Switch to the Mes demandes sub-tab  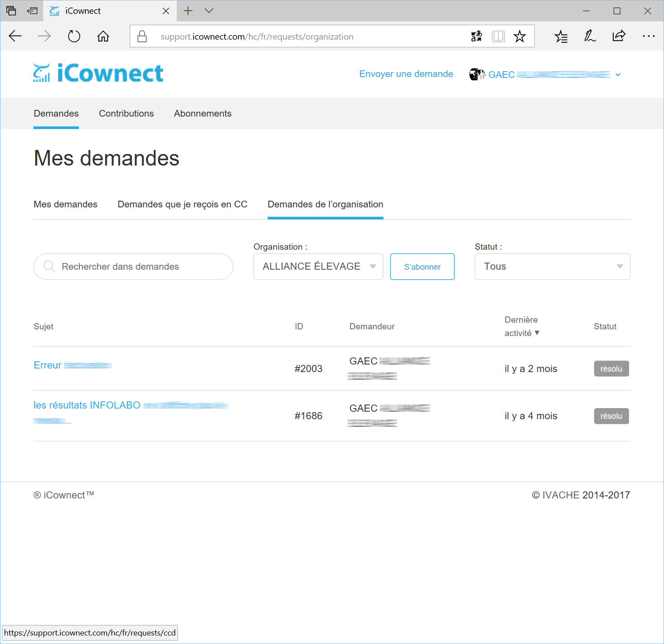point(65,204)
